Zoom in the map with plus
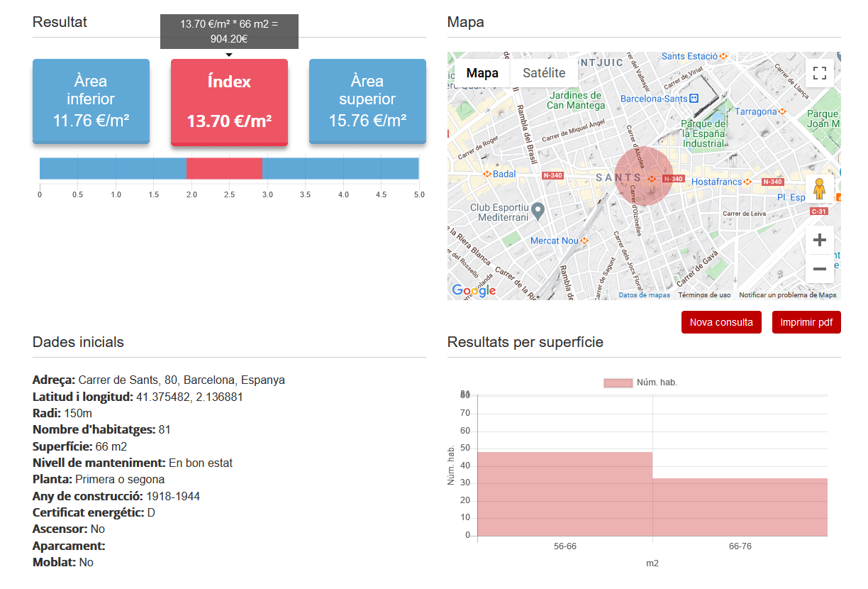 (820, 240)
